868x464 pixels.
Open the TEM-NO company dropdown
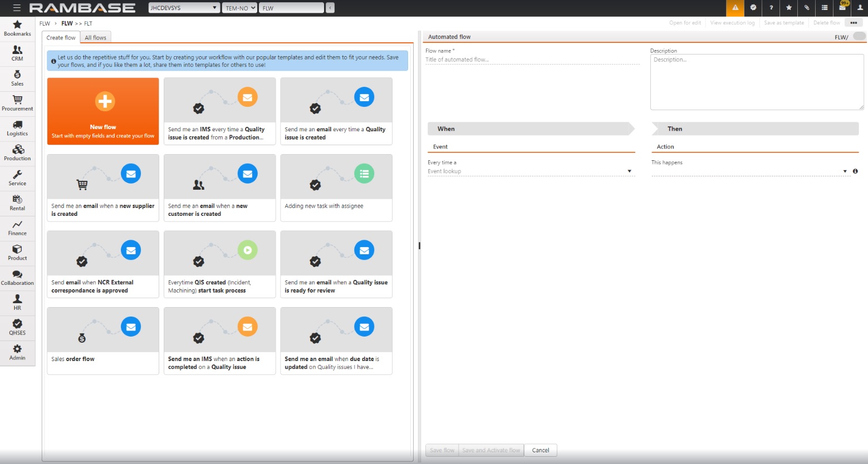(240, 8)
